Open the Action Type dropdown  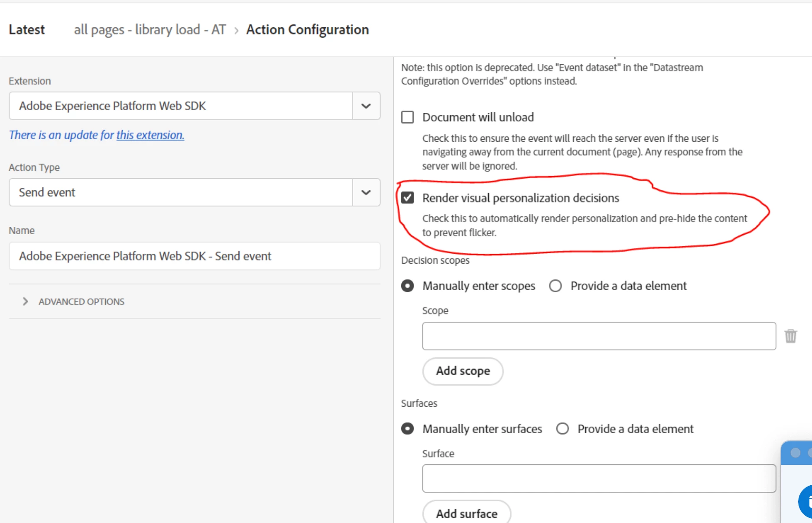click(x=366, y=192)
